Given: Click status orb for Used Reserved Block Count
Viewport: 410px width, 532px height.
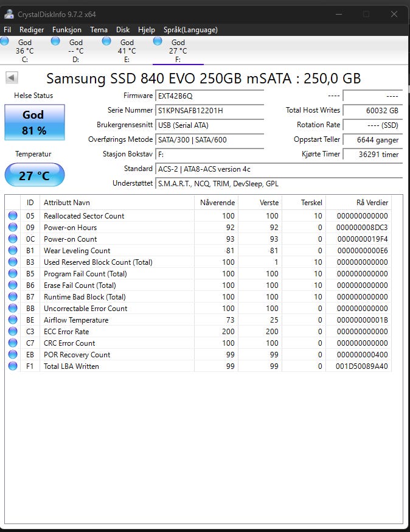Looking at the screenshot, I should tap(13, 262).
